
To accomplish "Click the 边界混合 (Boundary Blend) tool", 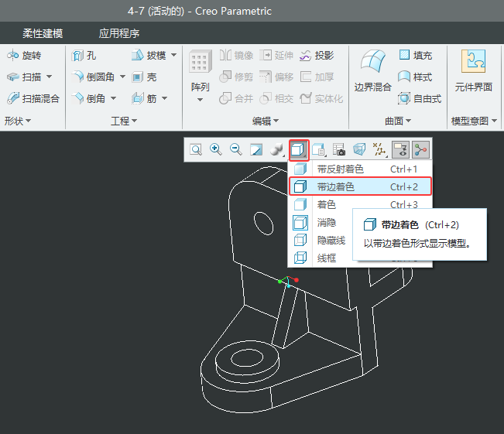I will click(373, 70).
